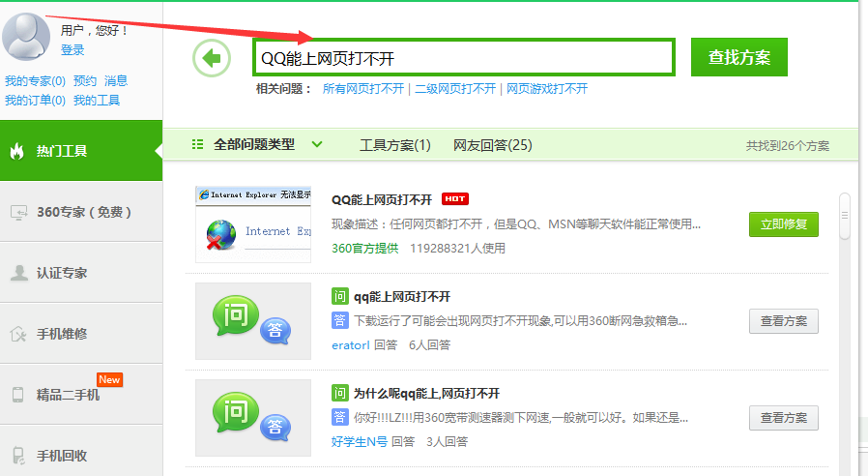Open 手机维修 in the sidebar

(x=81, y=334)
